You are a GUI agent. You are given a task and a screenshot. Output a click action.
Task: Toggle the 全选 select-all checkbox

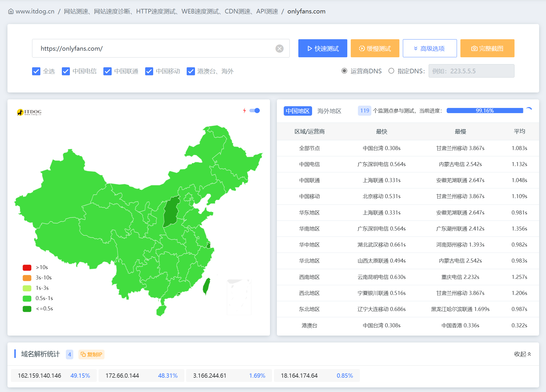(x=36, y=71)
